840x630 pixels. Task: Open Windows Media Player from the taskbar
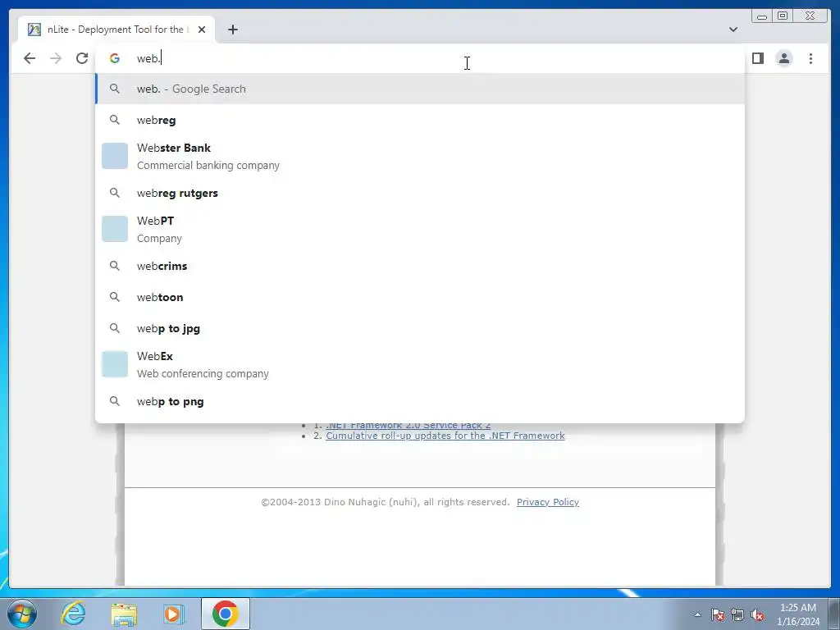pos(173,614)
